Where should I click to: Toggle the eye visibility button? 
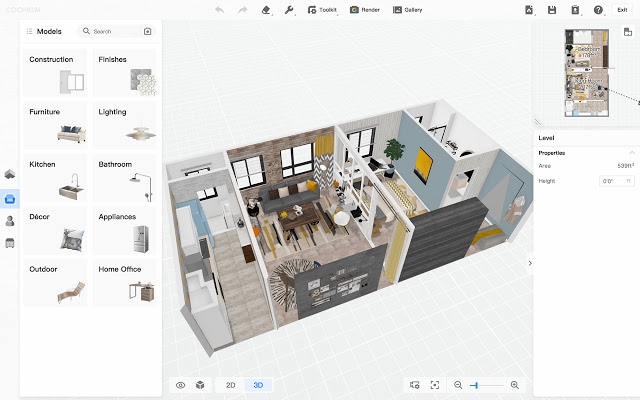(x=181, y=385)
